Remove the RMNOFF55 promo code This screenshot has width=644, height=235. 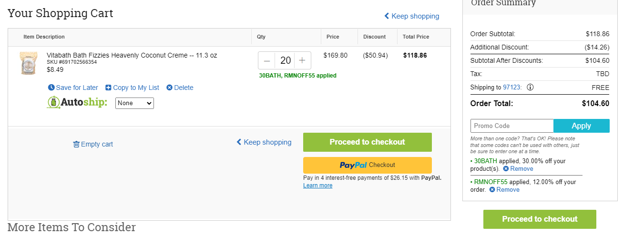(504, 190)
